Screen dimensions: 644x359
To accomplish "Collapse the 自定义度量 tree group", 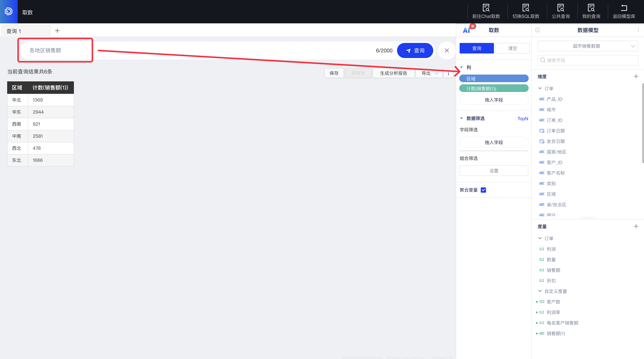I will point(540,291).
